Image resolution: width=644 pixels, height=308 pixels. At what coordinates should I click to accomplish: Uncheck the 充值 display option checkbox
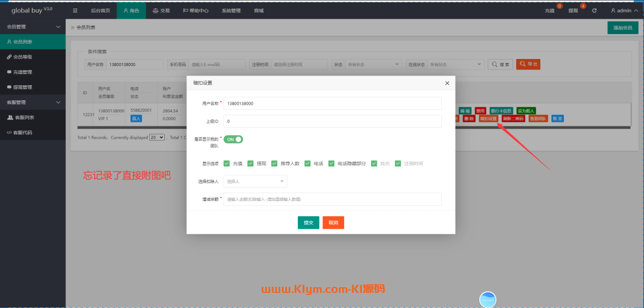[x=227, y=163]
